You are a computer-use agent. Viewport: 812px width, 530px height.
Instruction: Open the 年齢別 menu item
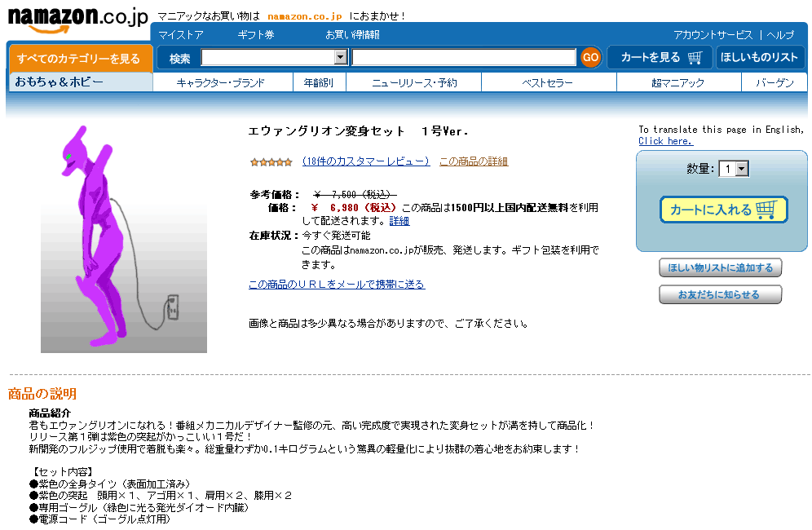pyautogui.click(x=319, y=82)
